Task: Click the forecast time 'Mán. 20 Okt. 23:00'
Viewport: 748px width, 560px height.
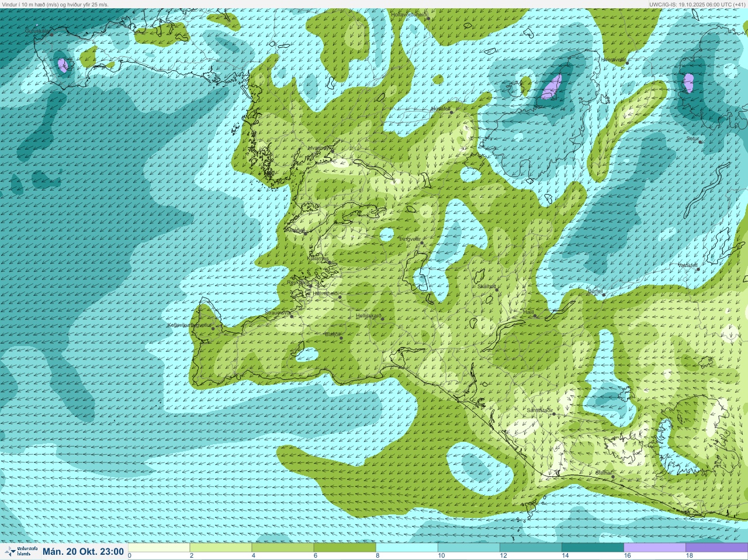Action: tap(83, 552)
